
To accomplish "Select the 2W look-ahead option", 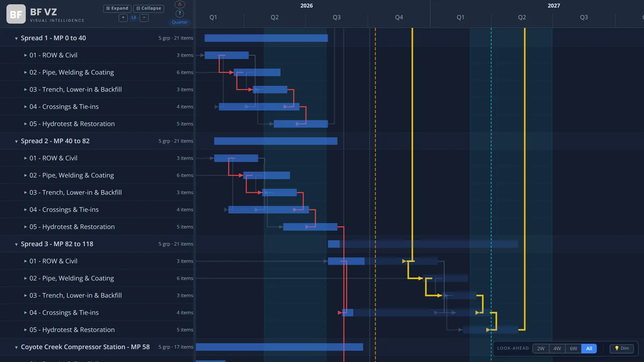I will point(540,349).
